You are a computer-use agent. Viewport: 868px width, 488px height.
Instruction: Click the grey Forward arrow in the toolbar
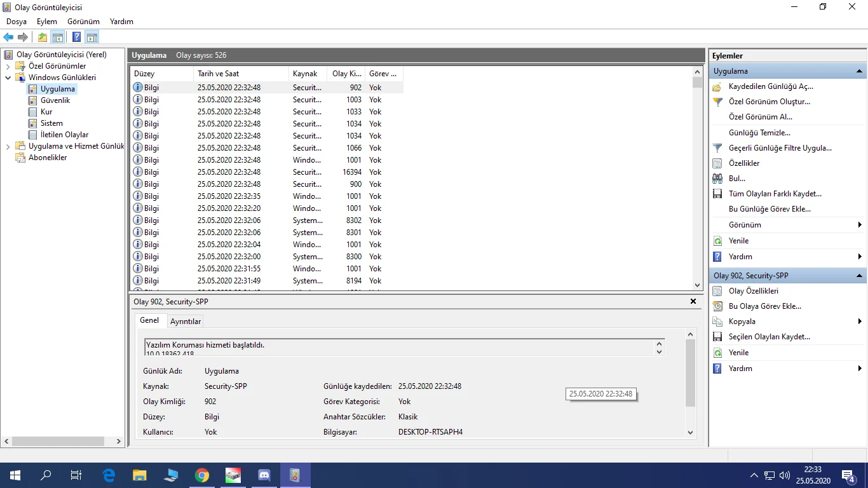23,37
